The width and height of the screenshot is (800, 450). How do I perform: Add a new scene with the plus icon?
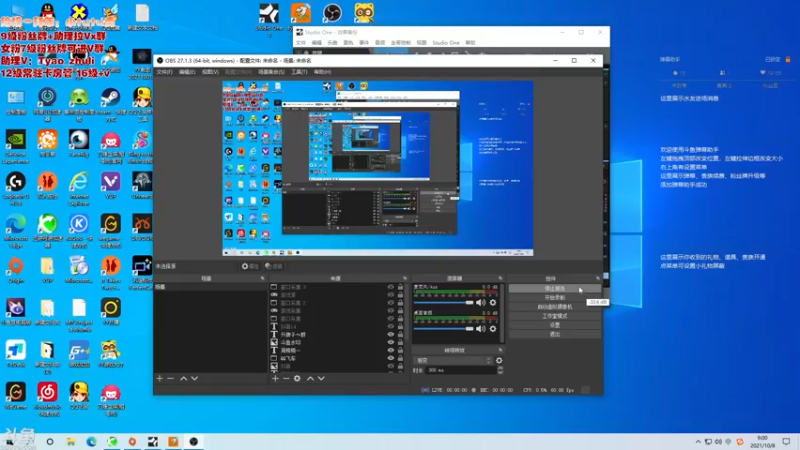pos(159,379)
